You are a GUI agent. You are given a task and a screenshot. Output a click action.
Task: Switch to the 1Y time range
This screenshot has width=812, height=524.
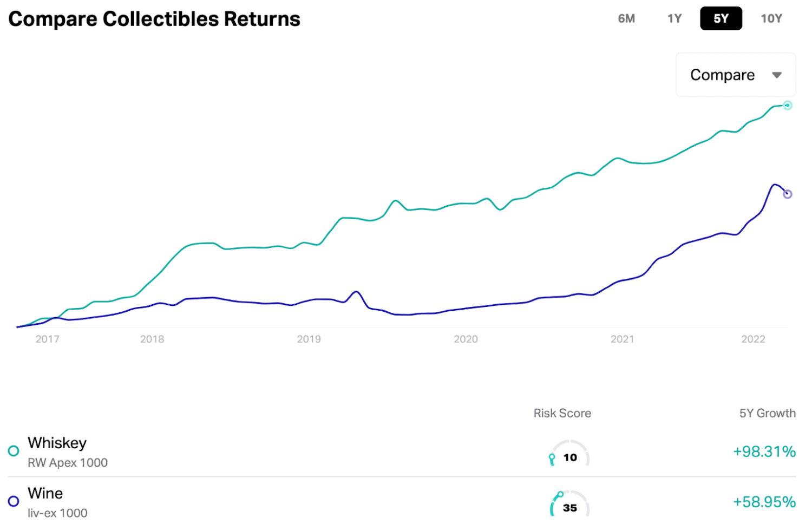(675, 18)
